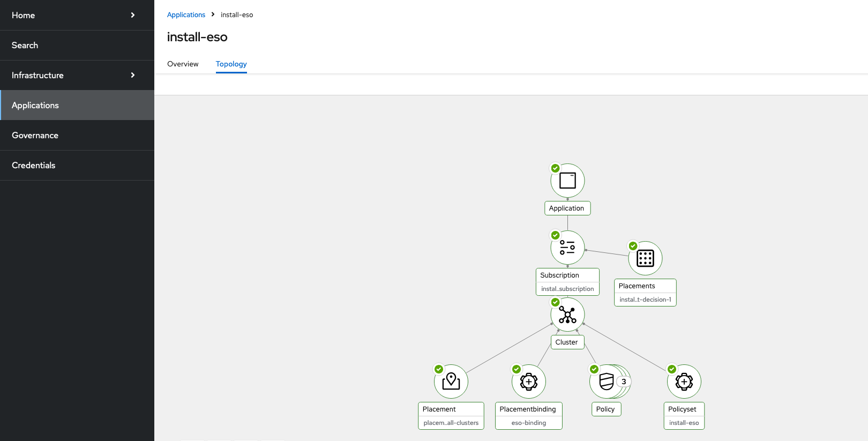Select the Policyset node icon
This screenshot has height=441, width=868.
pos(684,382)
